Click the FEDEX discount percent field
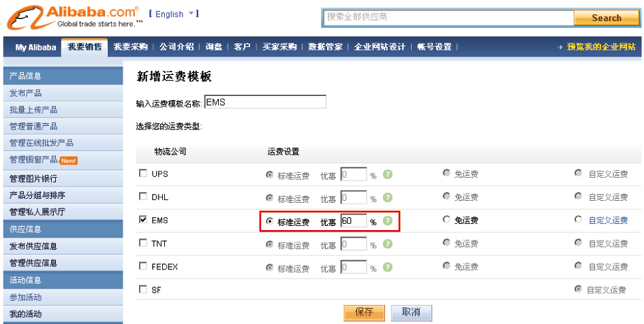This screenshot has height=324, width=644. (x=354, y=268)
